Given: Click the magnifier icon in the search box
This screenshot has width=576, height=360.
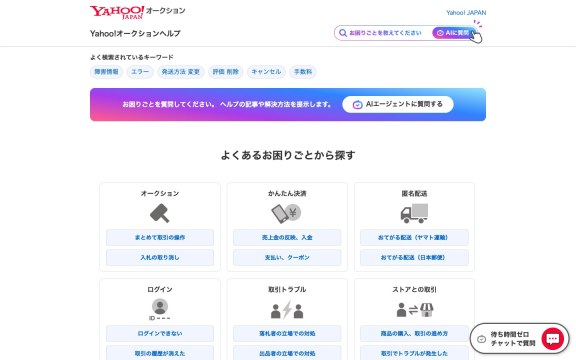Looking at the screenshot, I should pos(343,33).
